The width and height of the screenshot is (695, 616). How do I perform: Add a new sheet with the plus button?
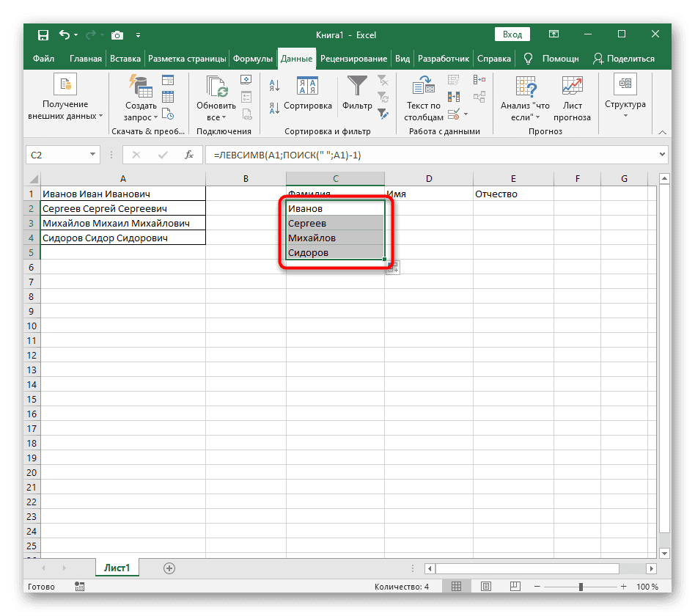point(170,568)
